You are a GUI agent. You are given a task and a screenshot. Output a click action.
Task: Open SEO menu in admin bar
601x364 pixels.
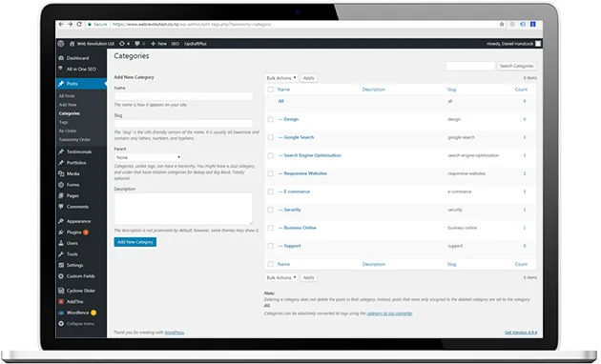176,44
